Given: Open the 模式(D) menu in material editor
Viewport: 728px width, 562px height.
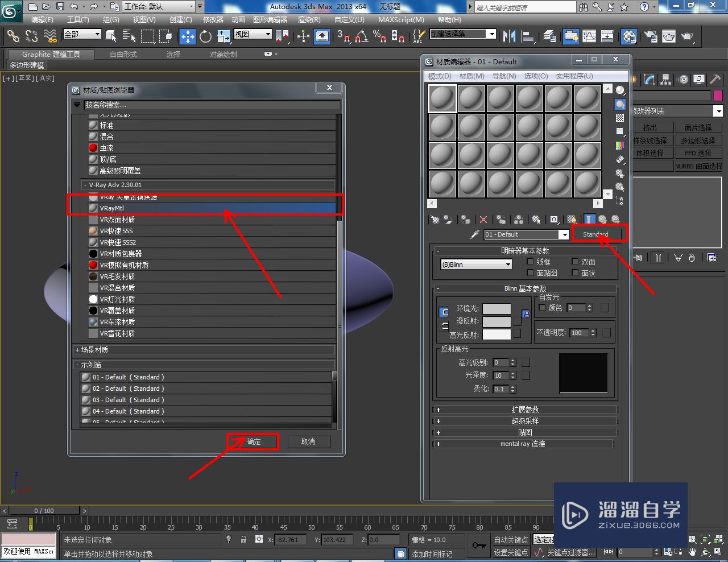Looking at the screenshot, I should point(440,76).
